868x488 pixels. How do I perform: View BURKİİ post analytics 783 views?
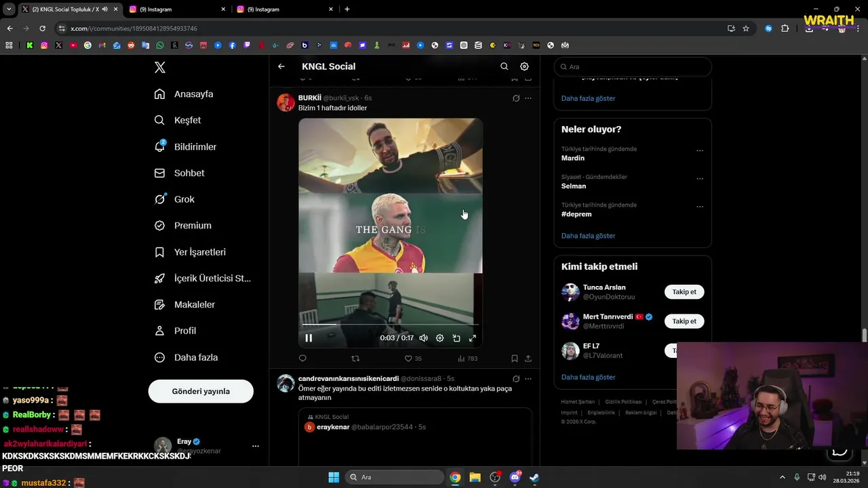(468, 359)
